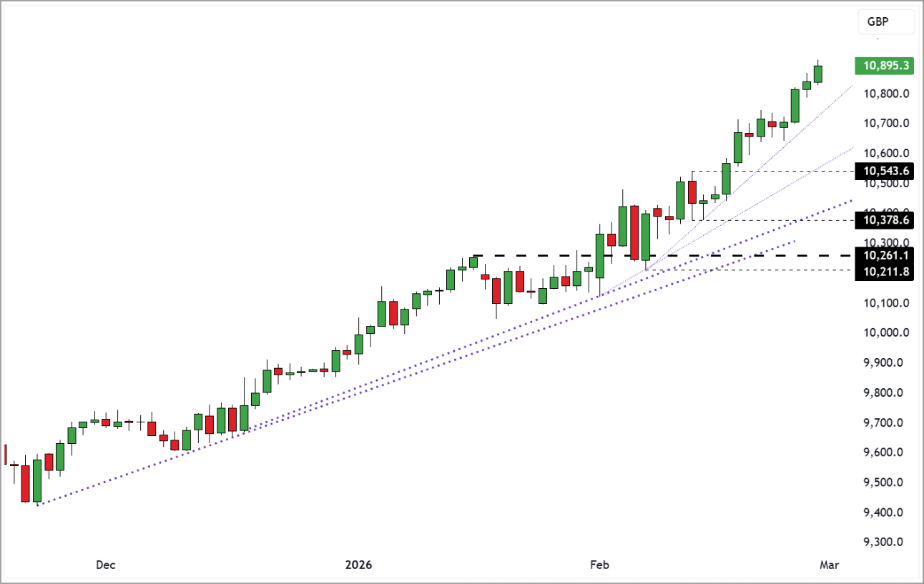
Task: Click the 10,261.1 price label
Action: pyautogui.click(x=886, y=255)
